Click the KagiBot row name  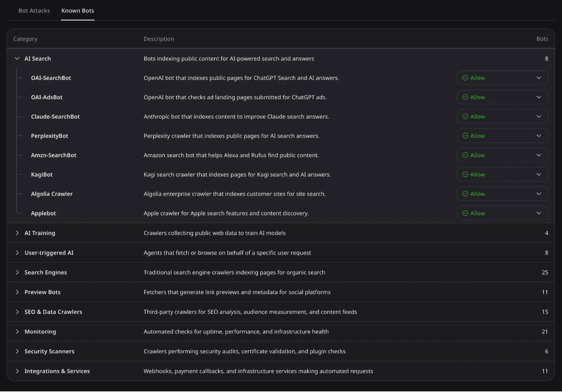[42, 175]
